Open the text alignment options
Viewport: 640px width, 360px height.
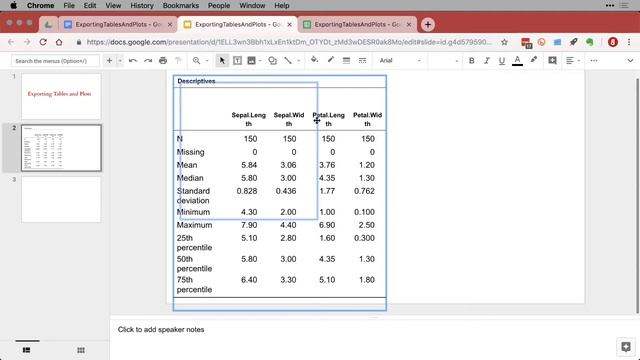572,60
